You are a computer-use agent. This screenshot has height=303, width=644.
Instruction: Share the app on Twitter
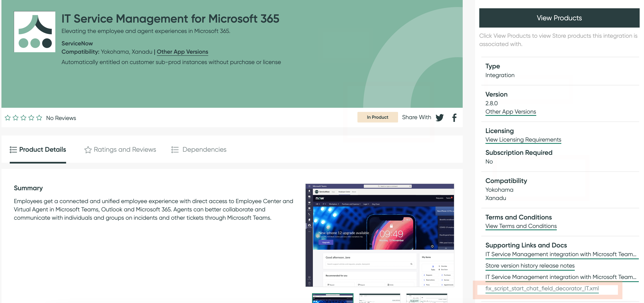[x=439, y=118]
